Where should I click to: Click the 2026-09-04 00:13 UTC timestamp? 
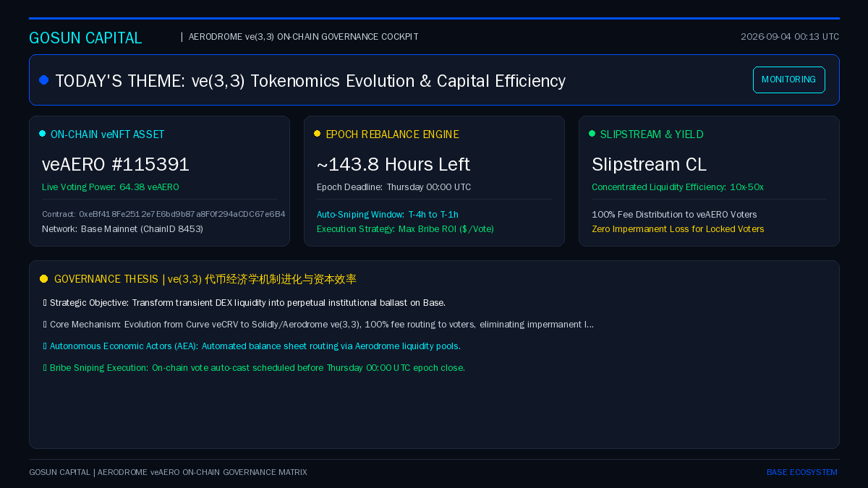790,37
